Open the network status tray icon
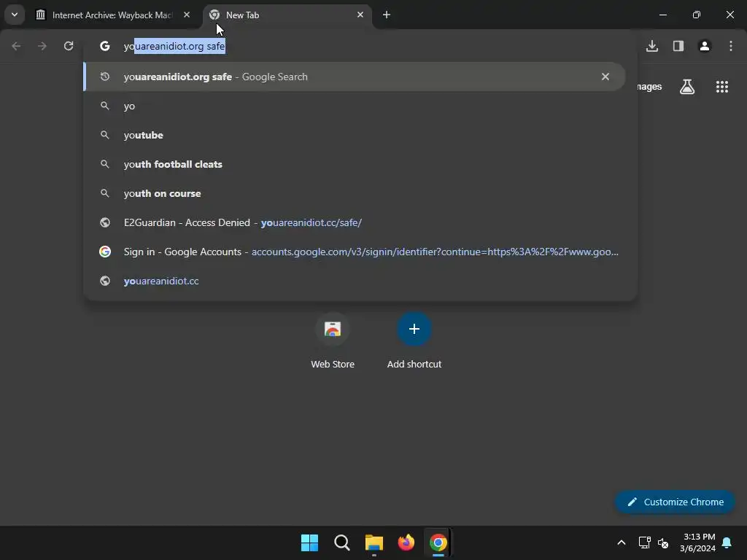The width and height of the screenshot is (747, 560). coord(644,542)
